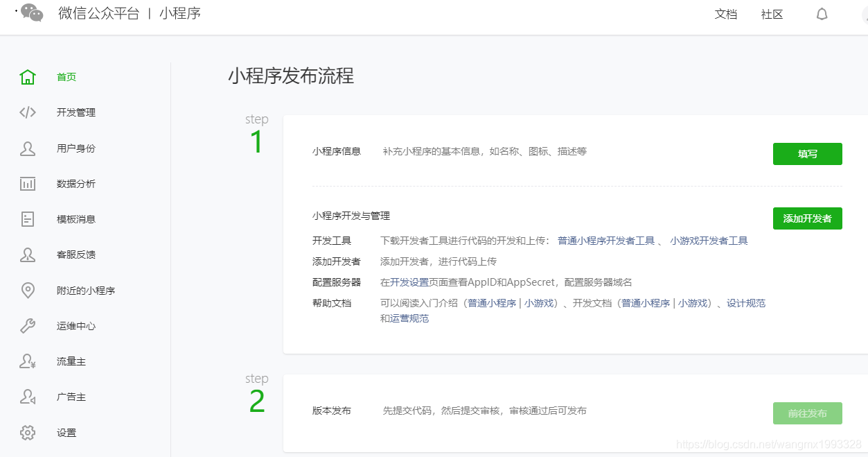The width and height of the screenshot is (868, 457).
Task: Click the 小程序 text in header
Action: click(x=180, y=13)
